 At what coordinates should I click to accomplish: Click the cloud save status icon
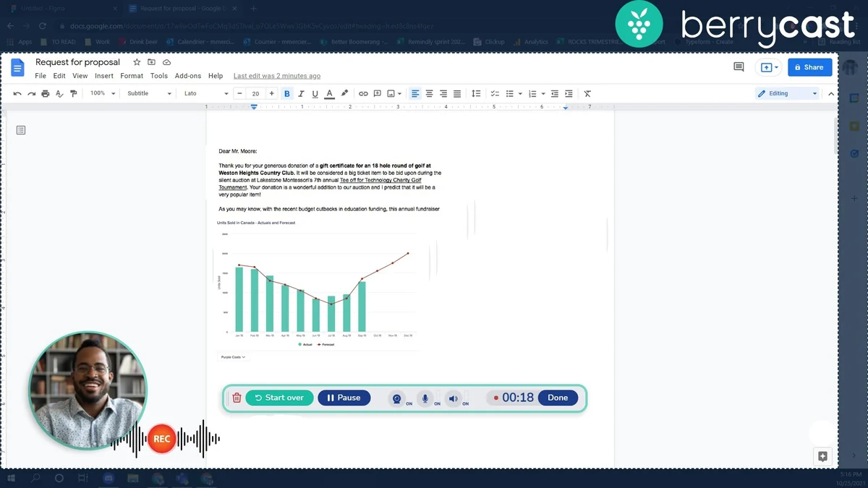pos(166,63)
